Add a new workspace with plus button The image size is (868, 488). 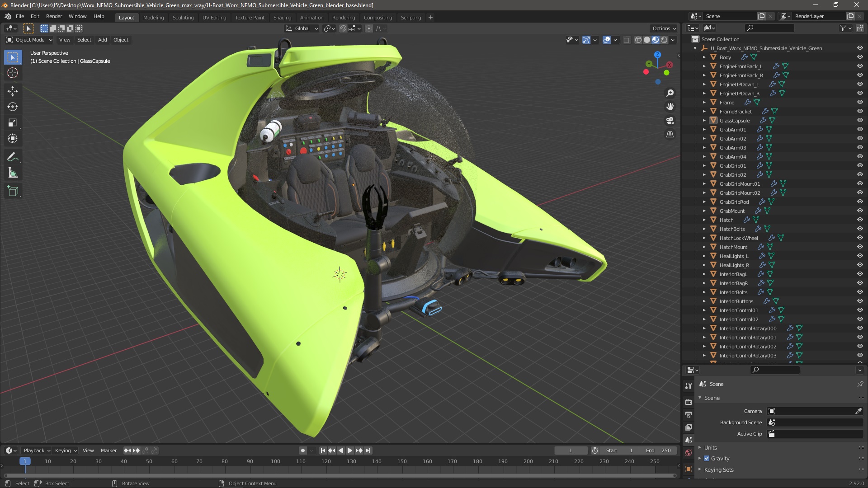(x=430, y=18)
